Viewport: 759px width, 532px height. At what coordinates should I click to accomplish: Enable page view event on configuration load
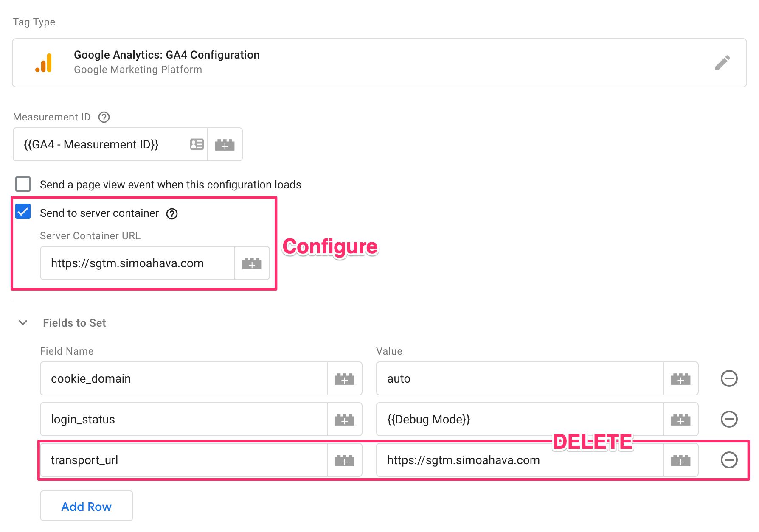coord(23,185)
